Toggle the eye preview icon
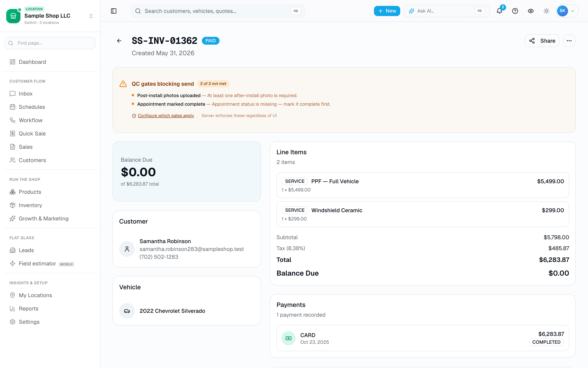Image resolution: width=588 pixels, height=368 pixels. [x=531, y=11]
